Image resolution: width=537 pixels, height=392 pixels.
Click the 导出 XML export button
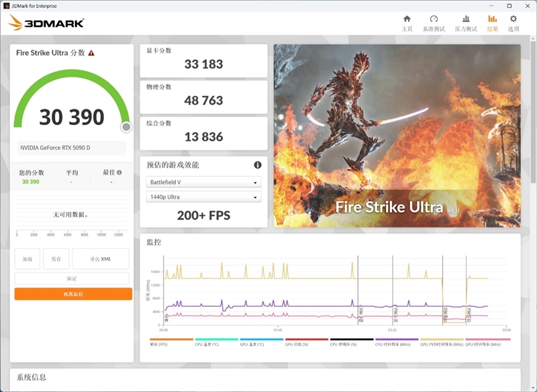tap(101, 258)
